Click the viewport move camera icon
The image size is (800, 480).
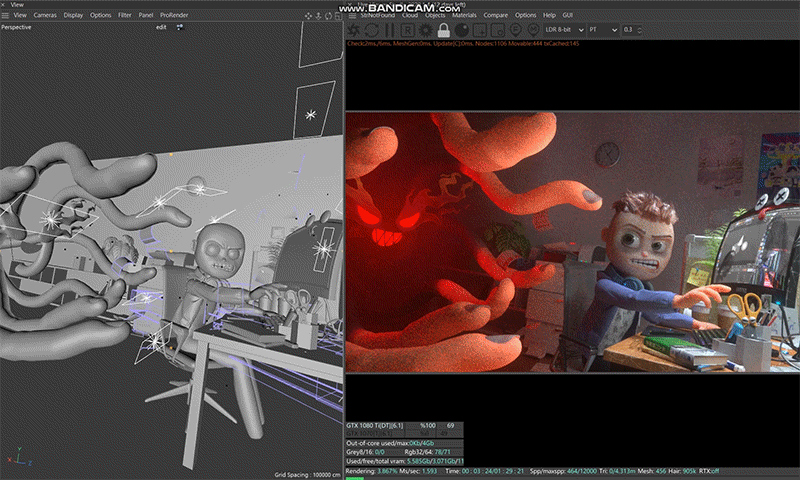(308, 16)
